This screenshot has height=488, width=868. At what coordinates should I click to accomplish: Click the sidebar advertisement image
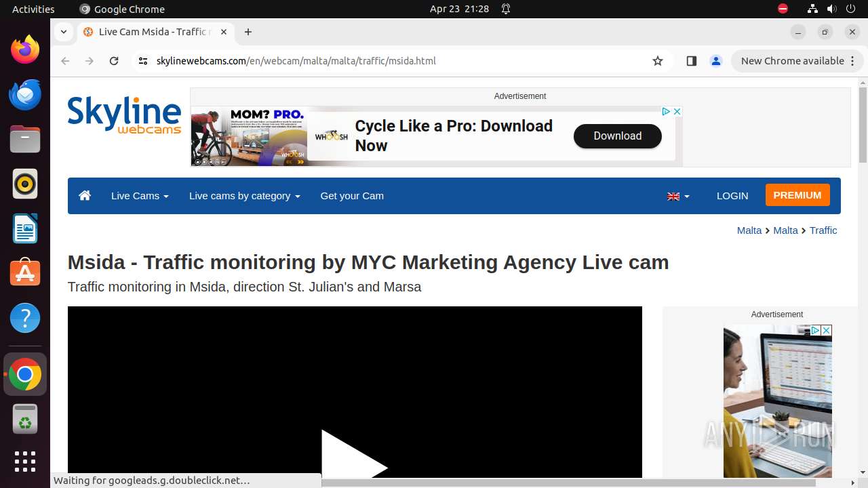(777, 401)
